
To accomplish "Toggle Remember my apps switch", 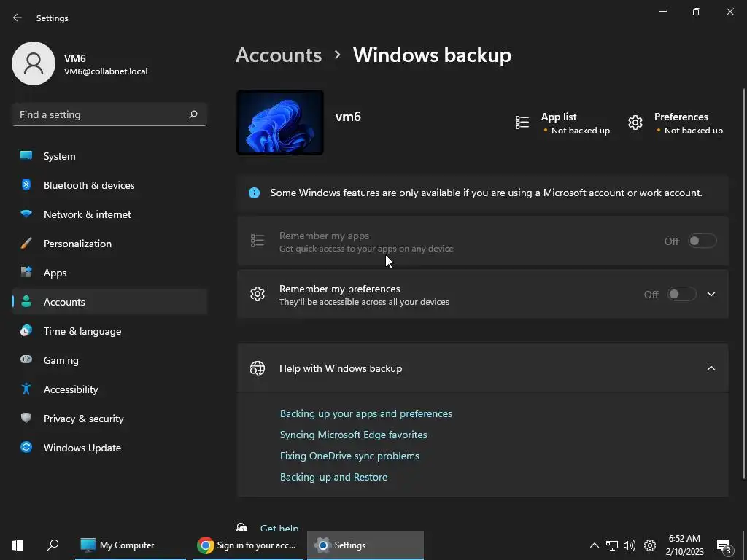I will click(x=702, y=241).
